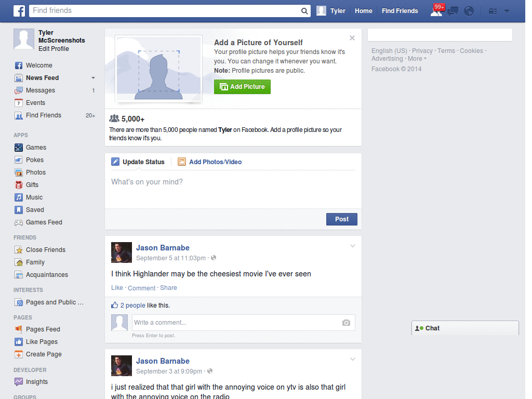Viewport: 532px width, 399px height.
Task: Open the September 5 at 11:03pm timestamp
Action: pyautogui.click(x=170, y=258)
